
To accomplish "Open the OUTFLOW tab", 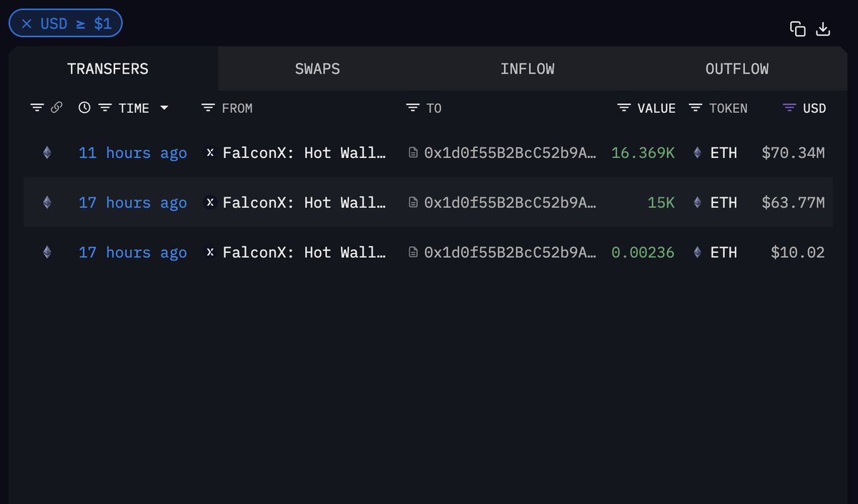I will [737, 69].
